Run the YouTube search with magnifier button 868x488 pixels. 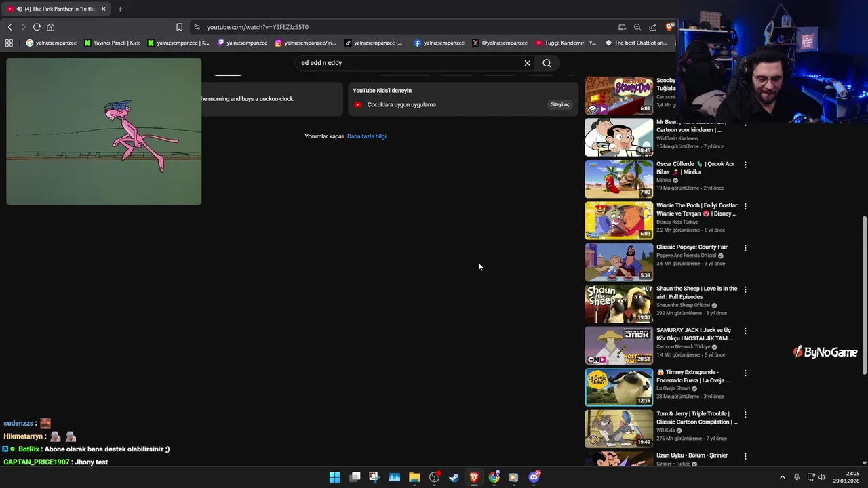547,63
